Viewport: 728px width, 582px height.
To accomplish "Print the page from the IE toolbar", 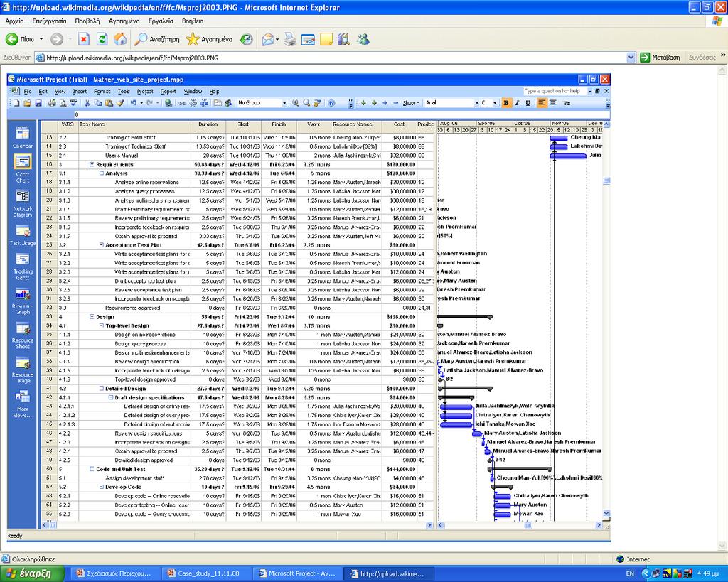I will coord(290,40).
